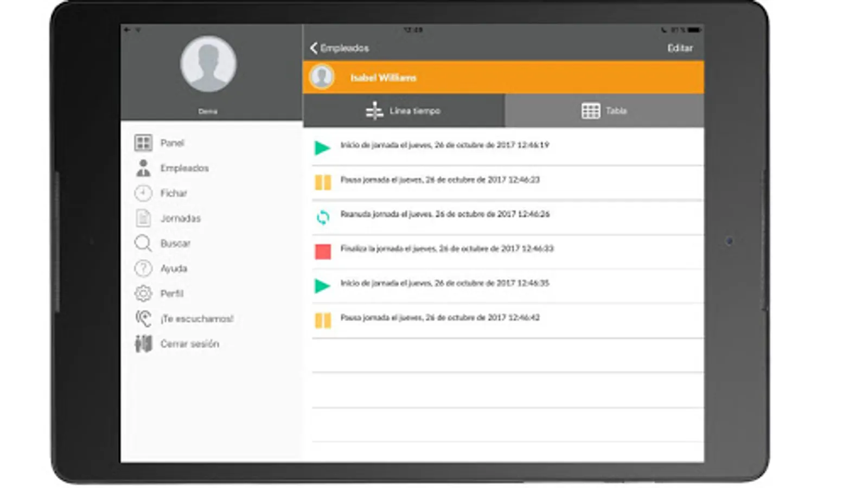Click the Perfil gear icon
868x488 pixels.
click(143, 293)
